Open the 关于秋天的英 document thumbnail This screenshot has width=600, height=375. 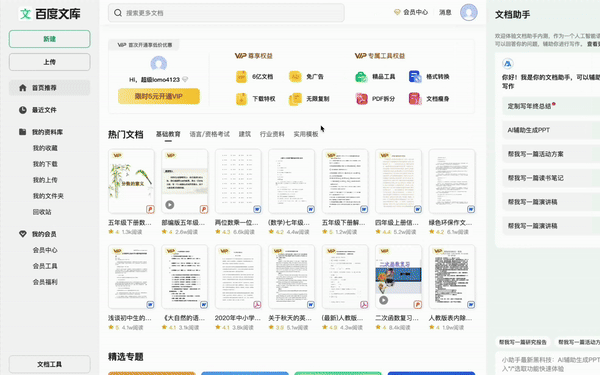(x=292, y=277)
